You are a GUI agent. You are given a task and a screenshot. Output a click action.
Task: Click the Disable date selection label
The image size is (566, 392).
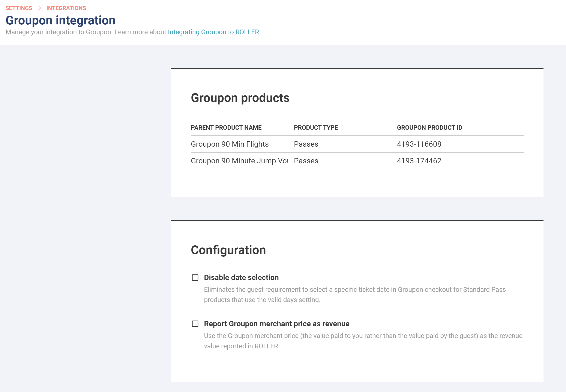241,277
